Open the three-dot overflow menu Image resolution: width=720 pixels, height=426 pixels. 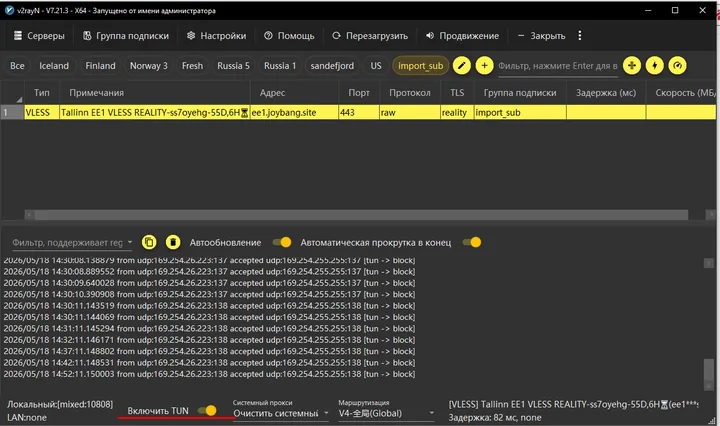pyautogui.click(x=580, y=35)
